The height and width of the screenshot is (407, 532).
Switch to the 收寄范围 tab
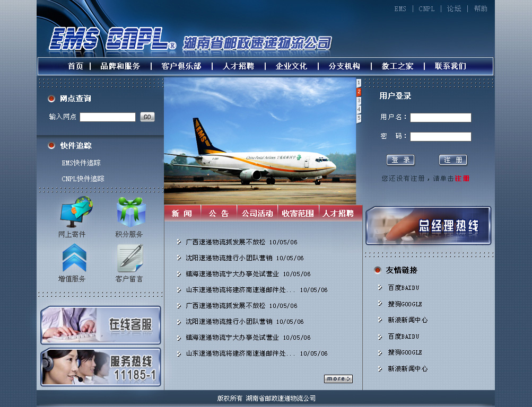(x=298, y=213)
